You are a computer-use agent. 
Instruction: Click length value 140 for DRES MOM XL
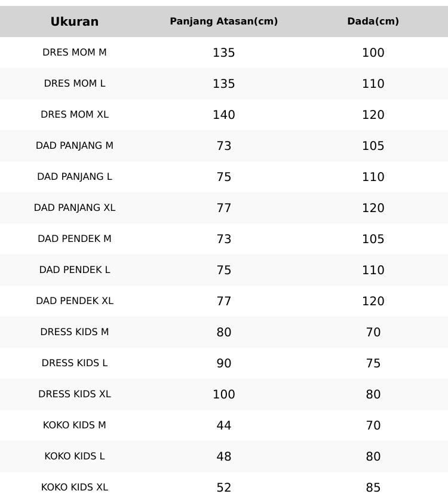click(223, 115)
